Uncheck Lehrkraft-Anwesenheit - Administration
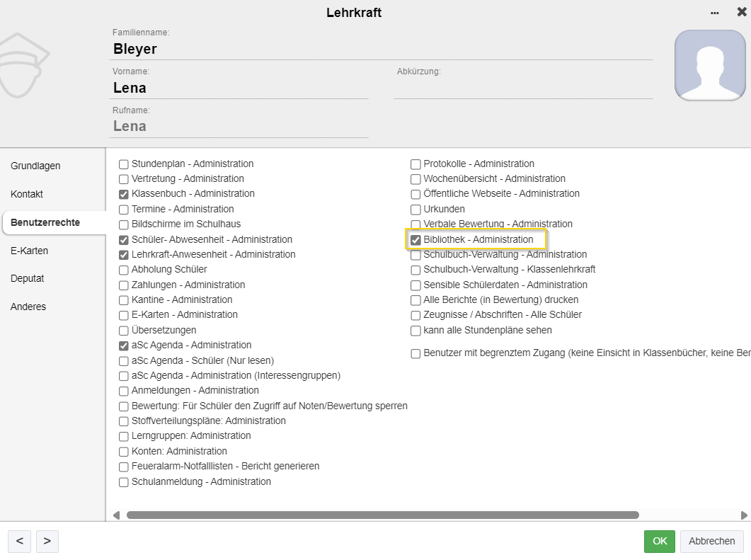Image resolution: width=751 pixels, height=560 pixels. tap(124, 255)
